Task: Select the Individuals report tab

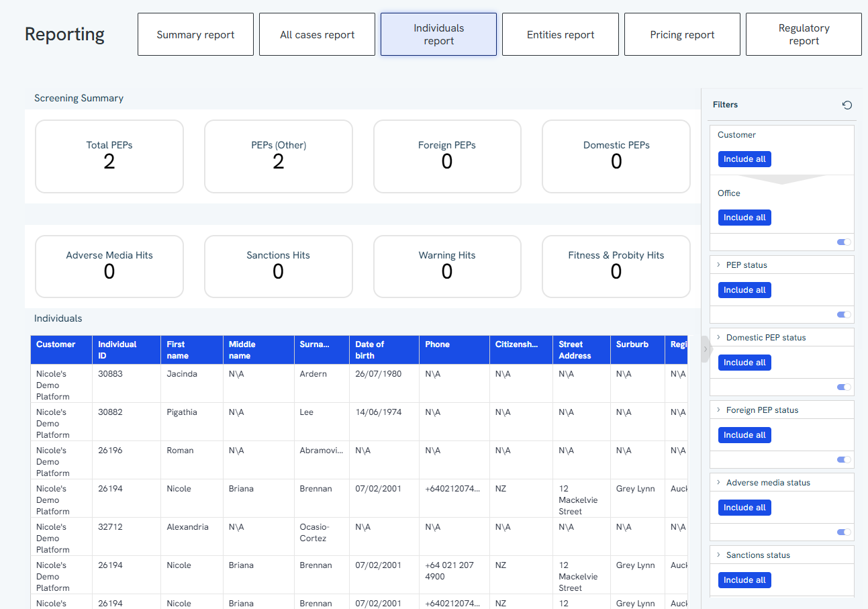Action: tap(438, 34)
